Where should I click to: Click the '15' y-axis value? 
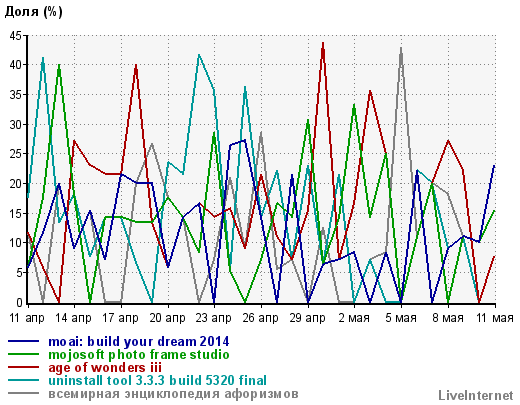click(x=16, y=213)
